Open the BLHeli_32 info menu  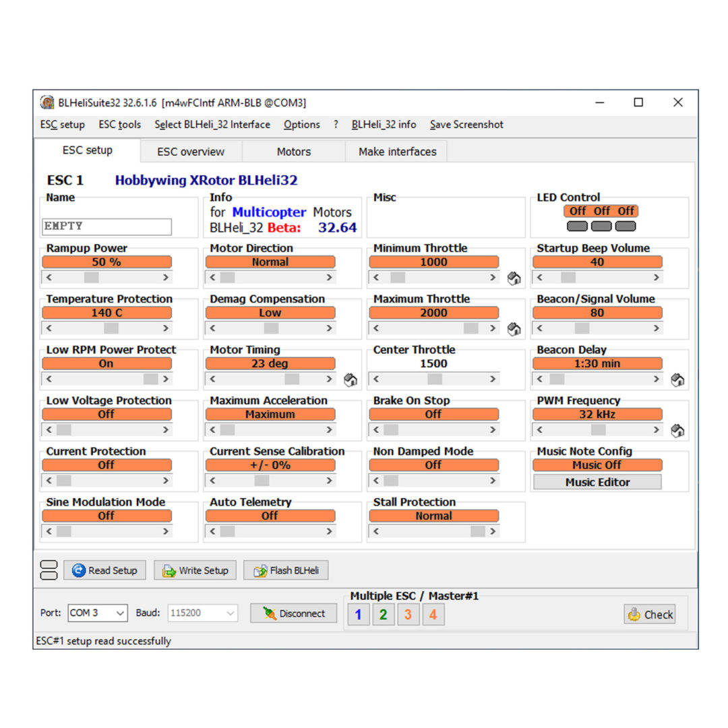tap(384, 125)
